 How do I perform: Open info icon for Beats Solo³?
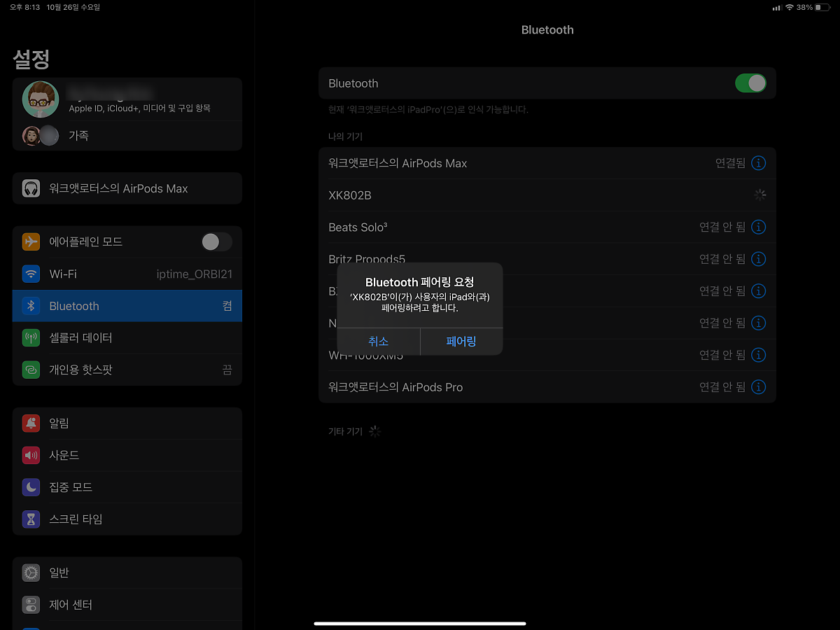(x=758, y=227)
